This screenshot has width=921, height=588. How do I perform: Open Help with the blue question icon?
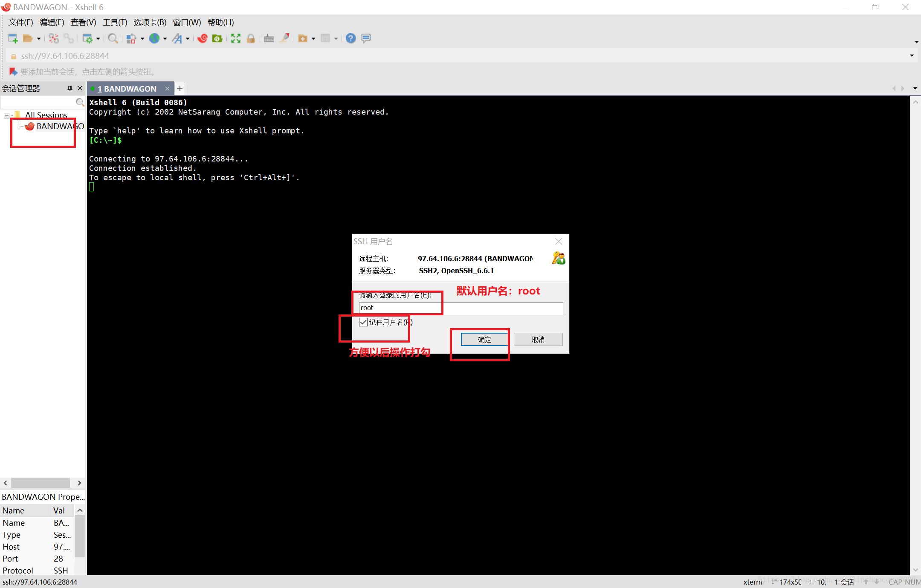pos(350,39)
